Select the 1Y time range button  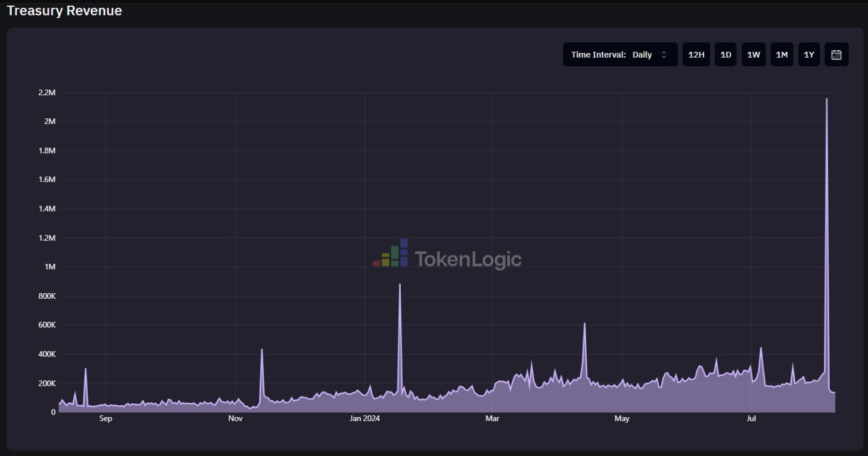click(809, 54)
